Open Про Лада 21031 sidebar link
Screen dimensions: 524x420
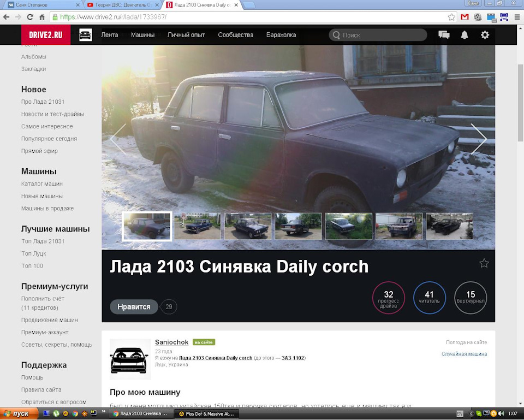point(43,102)
